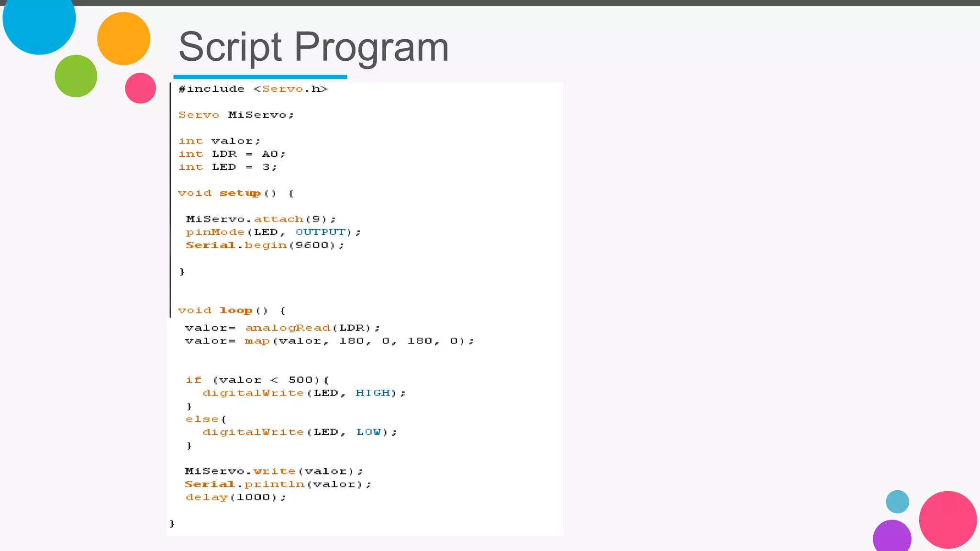Click the 'int LDR = A0;' line
This screenshot has height=551, width=980.
(x=232, y=154)
